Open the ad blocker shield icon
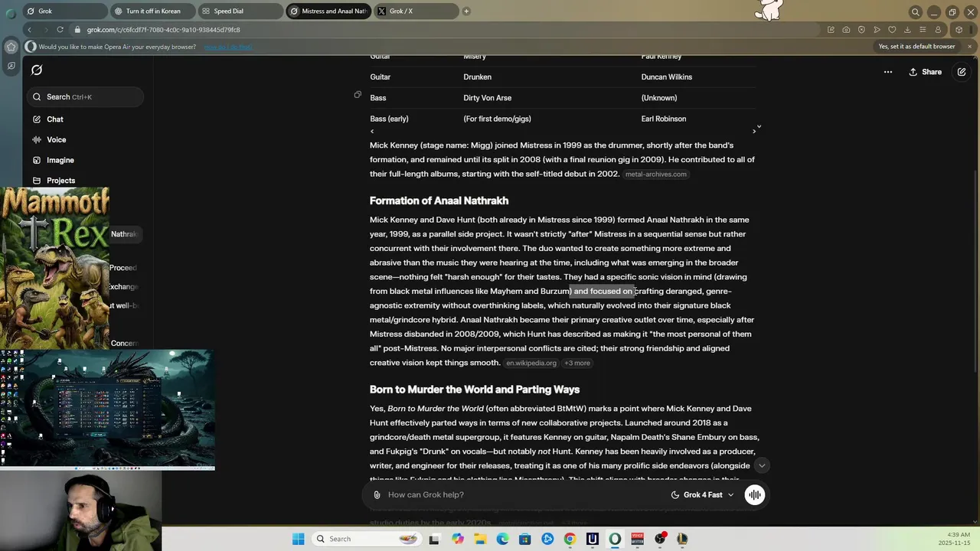 coord(861,30)
